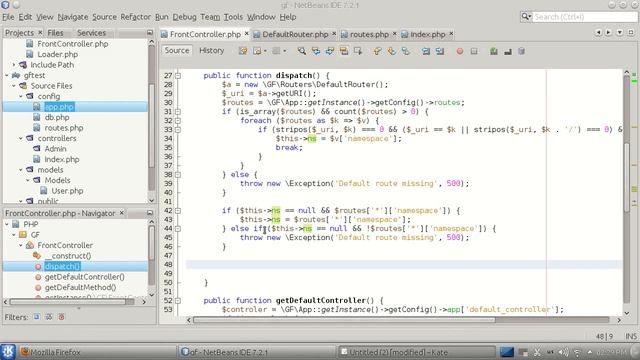
Task: Toggle the blue Navigator filter button
Action: point(37,317)
